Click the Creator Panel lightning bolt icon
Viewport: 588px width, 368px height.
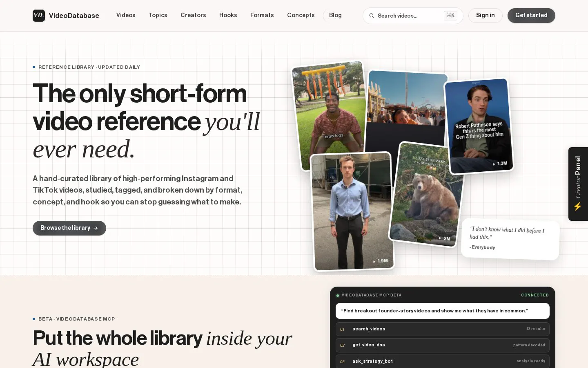point(578,206)
